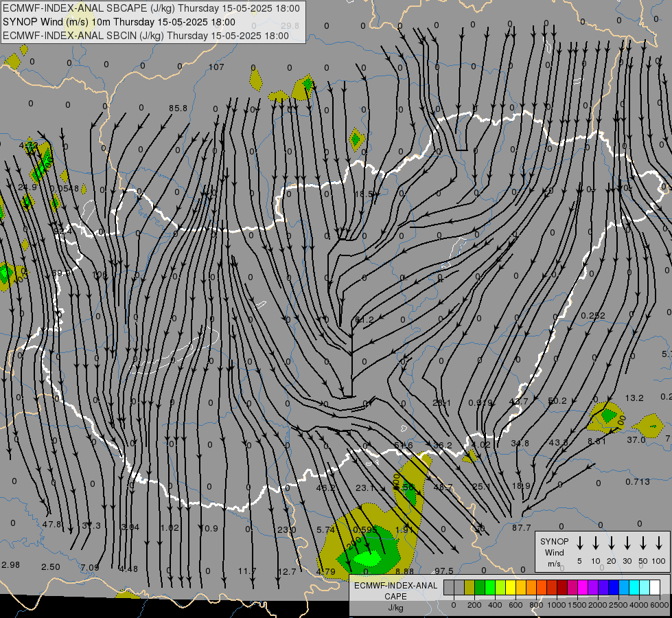This screenshot has width=672, height=618.
Task: Click the 7.09 value on the map
Action: click(x=90, y=568)
